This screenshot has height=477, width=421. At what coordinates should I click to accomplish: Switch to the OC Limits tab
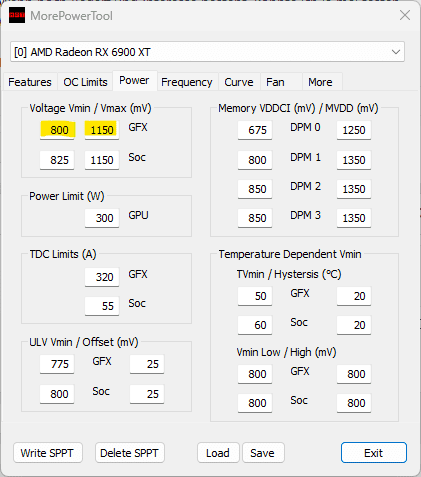(85, 82)
